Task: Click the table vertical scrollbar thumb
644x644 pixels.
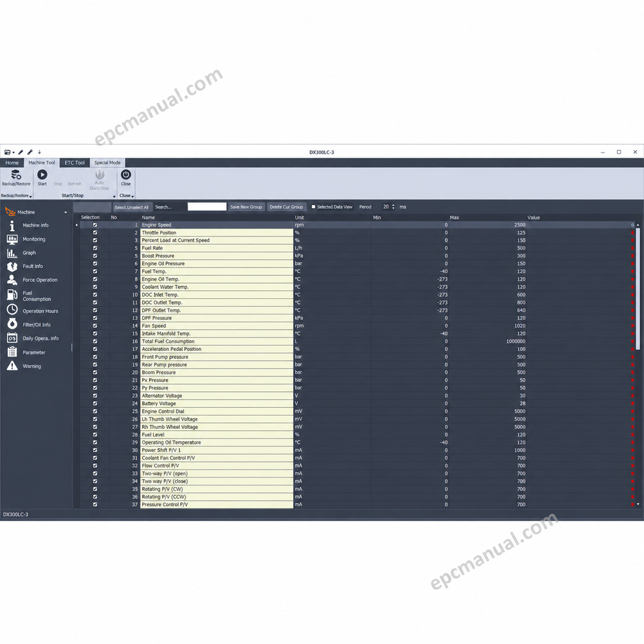Action: 638,289
